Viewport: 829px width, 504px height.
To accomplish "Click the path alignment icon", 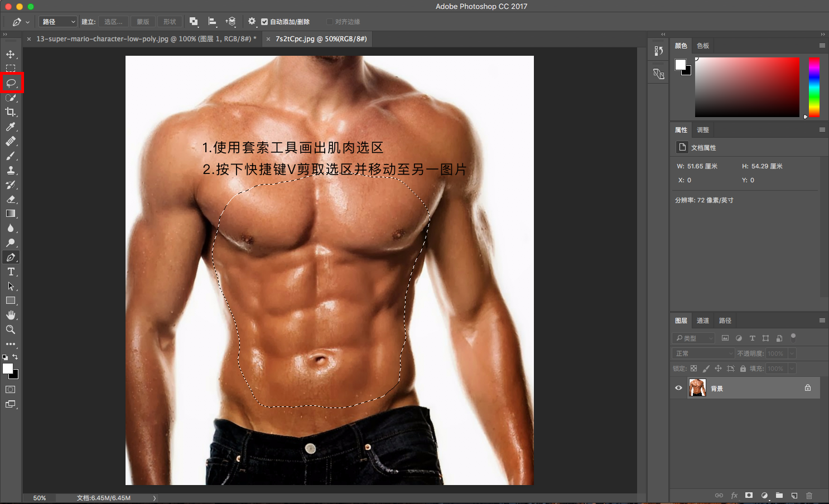I will point(212,22).
